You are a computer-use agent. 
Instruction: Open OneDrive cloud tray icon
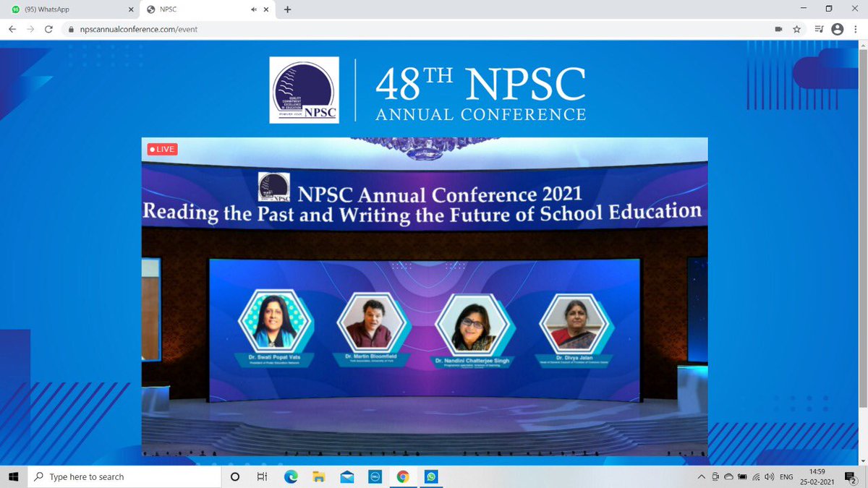pyautogui.click(x=728, y=476)
